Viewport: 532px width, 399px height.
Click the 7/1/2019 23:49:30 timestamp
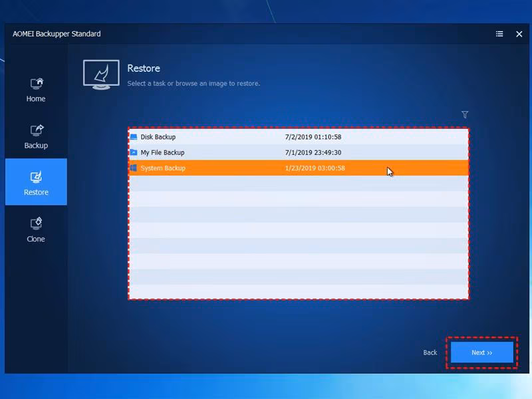point(313,152)
